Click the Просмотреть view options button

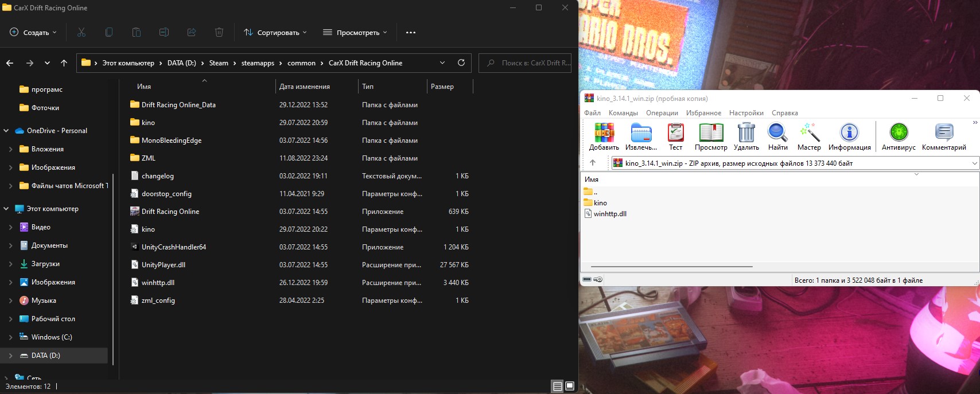click(x=355, y=33)
